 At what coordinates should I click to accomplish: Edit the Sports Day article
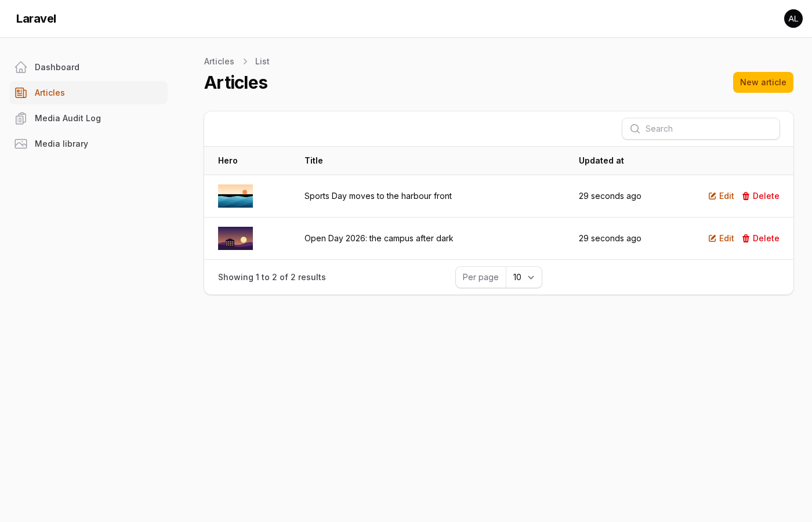click(721, 196)
